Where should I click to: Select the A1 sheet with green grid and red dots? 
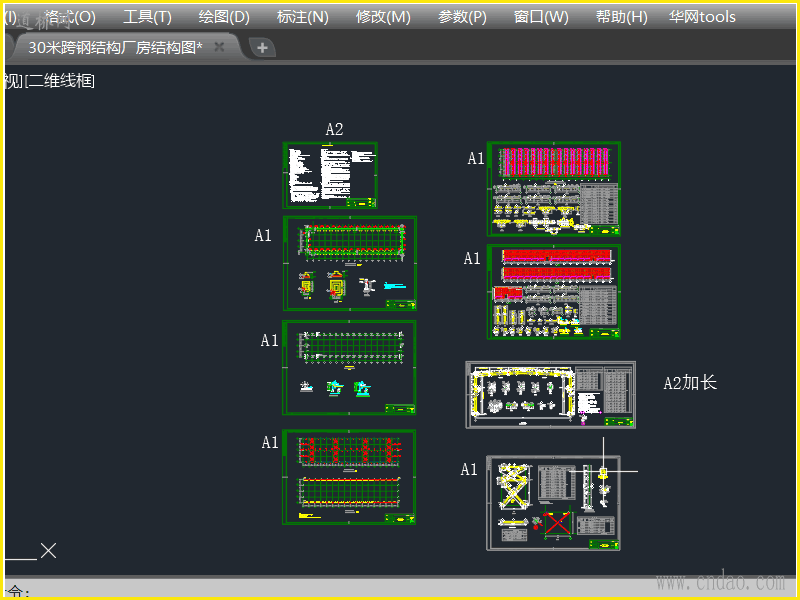click(349, 263)
